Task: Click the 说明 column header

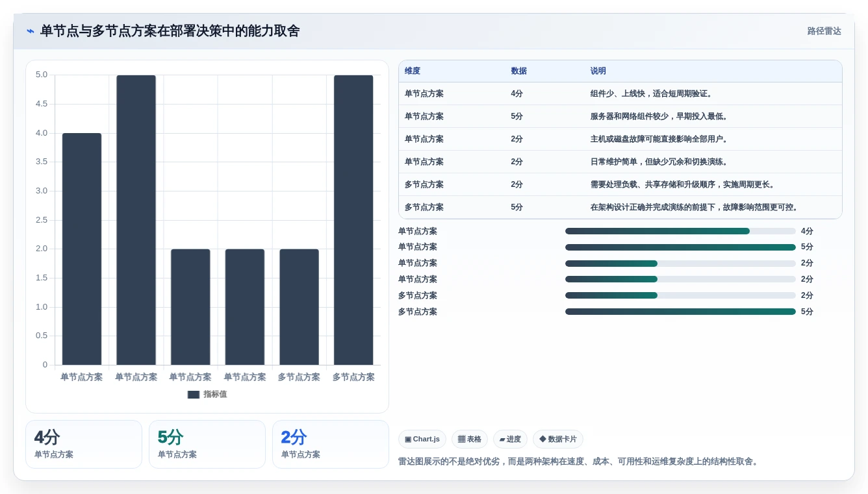Action: click(598, 71)
